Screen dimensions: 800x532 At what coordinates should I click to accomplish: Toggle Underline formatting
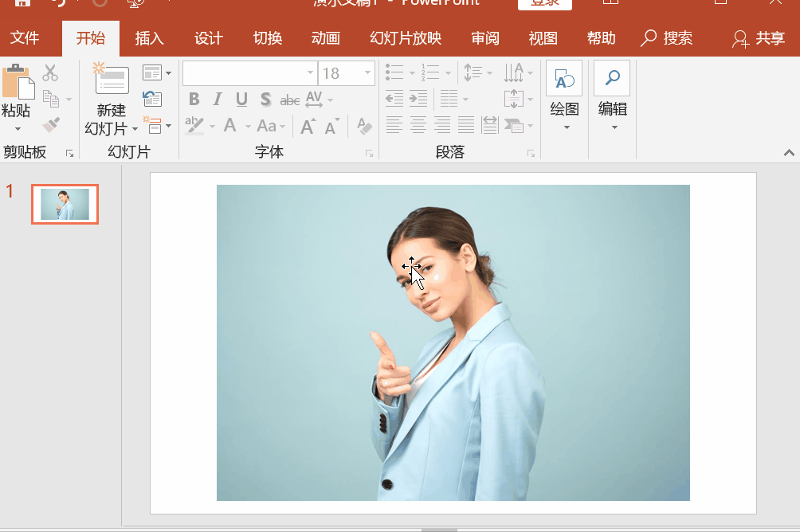tap(242, 99)
